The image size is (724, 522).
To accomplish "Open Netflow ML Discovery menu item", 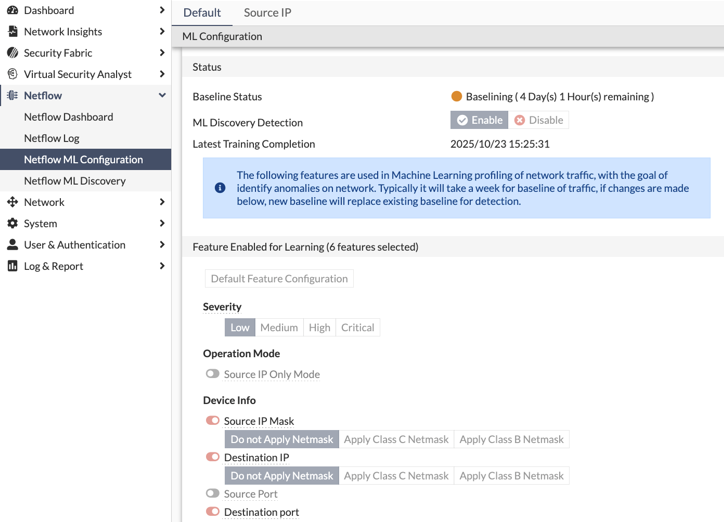I will pyautogui.click(x=75, y=181).
